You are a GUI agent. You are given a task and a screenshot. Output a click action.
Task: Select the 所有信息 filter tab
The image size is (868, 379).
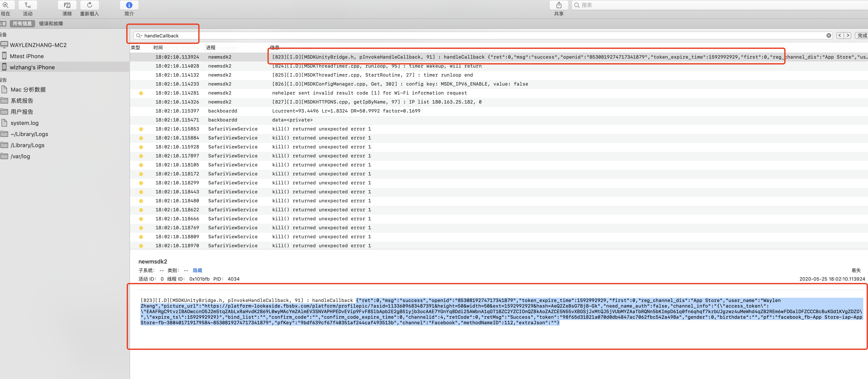coord(22,24)
